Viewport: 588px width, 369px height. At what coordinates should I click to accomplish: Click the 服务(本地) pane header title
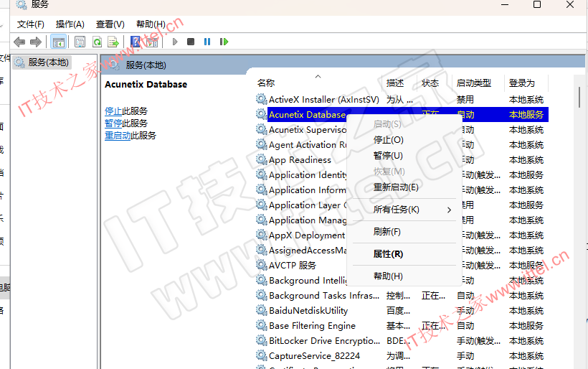point(146,65)
